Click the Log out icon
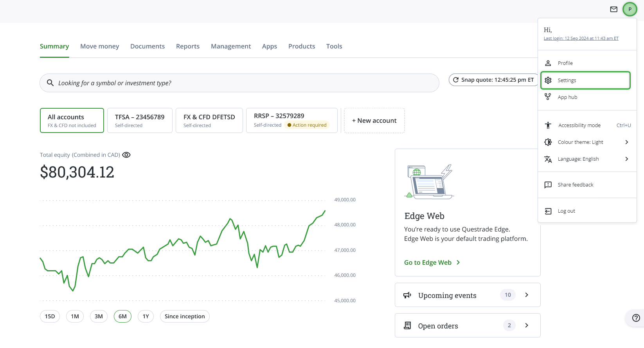 point(548,211)
